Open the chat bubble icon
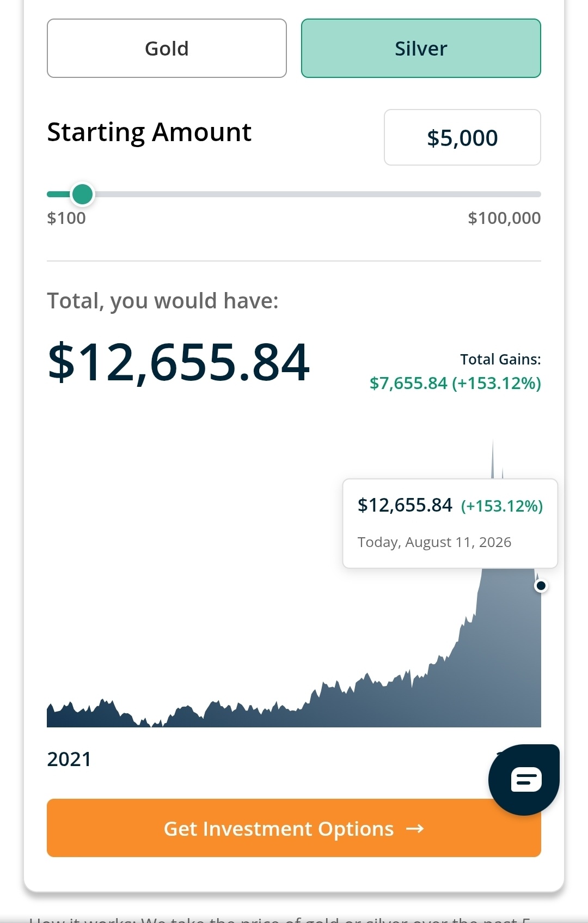The height and width of the screenshot is (923, 588). click(524, 780)
